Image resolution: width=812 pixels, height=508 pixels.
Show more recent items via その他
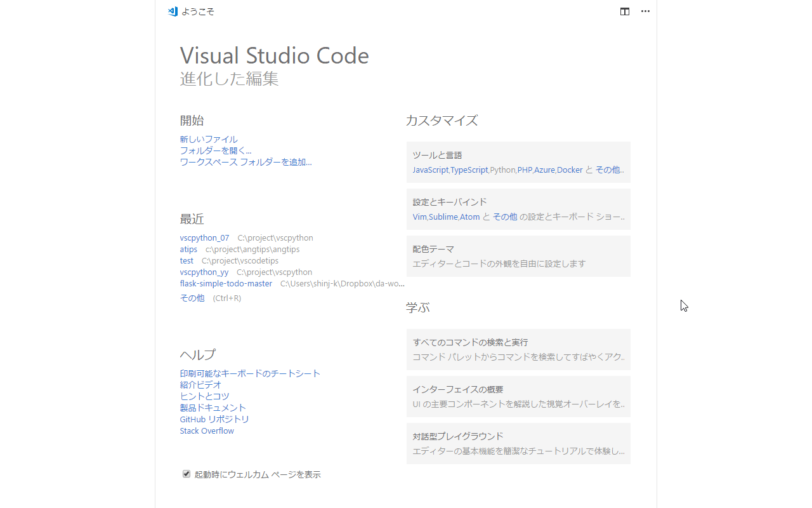pos(192,298)
